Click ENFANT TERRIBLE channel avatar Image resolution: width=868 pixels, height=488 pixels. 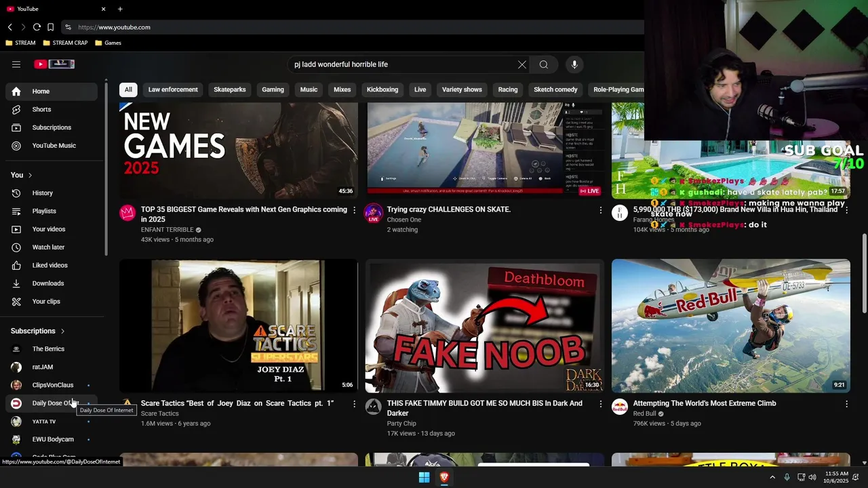pos(127,213)
